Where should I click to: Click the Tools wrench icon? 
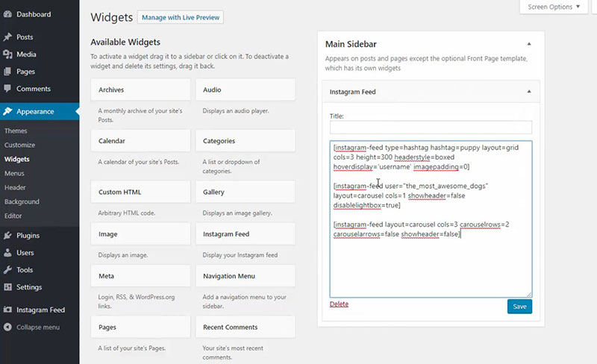pyautogui.click(x=7, y=269)
